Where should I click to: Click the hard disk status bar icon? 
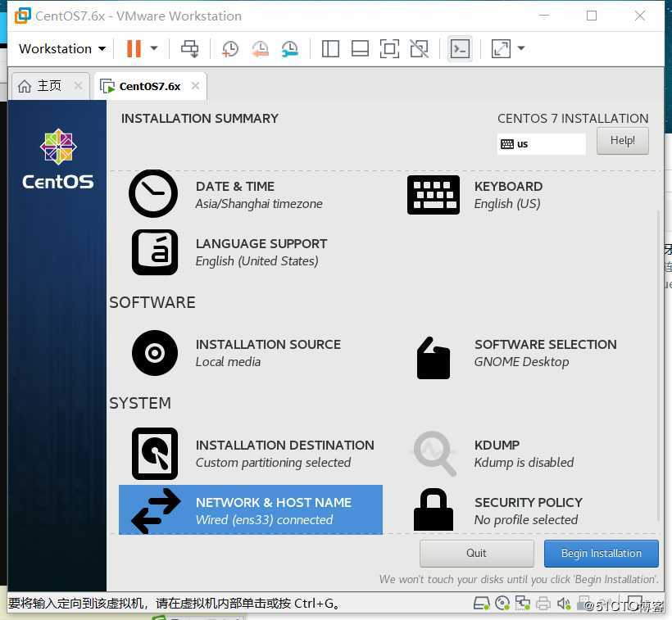[481, 604]
